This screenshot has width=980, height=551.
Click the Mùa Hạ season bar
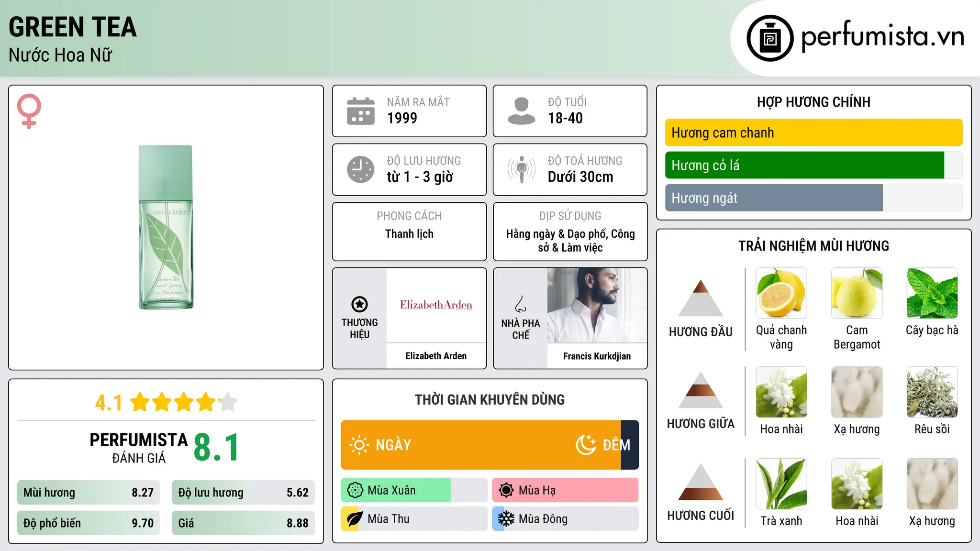(566, 490)
